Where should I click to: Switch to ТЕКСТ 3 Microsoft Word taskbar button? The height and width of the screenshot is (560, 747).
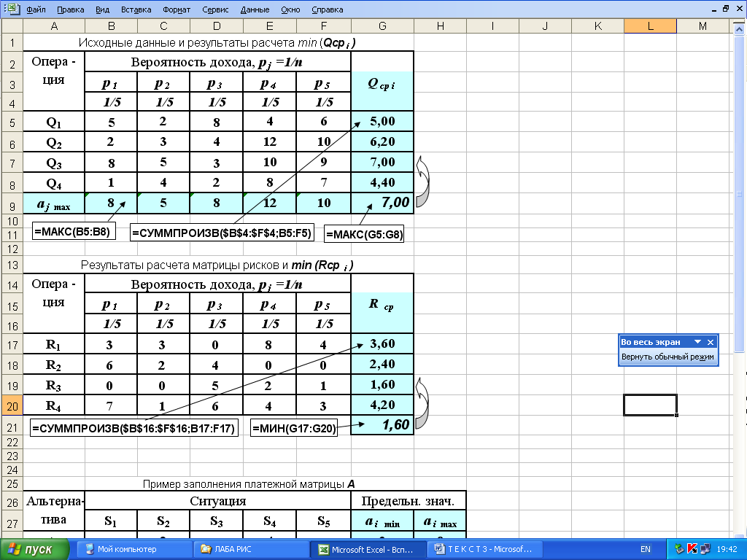pyautogui.click(x=484, y=549)
